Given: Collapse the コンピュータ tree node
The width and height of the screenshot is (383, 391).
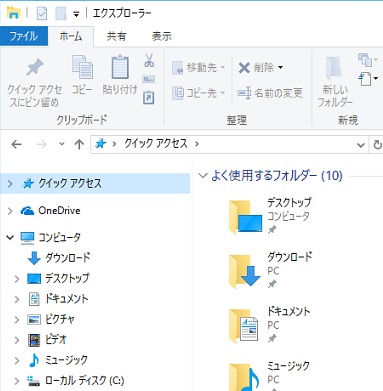Looking at the screenshot, I should [x=10, y=237].
